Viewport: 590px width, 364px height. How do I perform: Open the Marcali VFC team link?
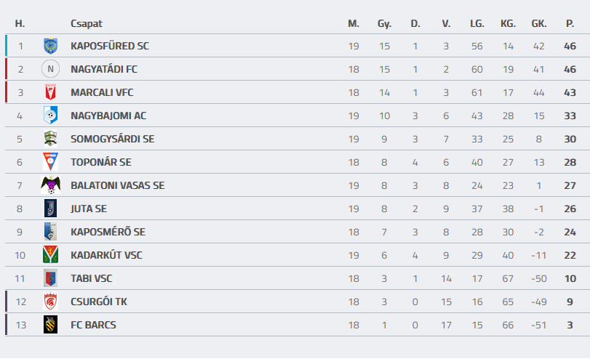[102, 92]
